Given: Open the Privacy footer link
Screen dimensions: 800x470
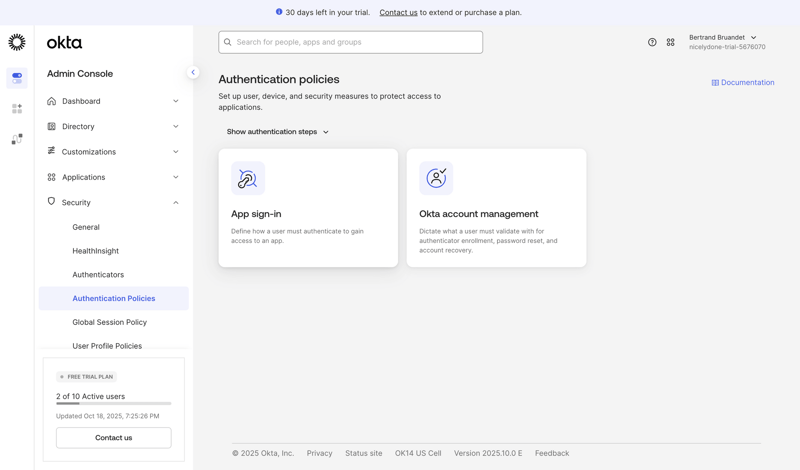Looking at the screenshot, I should (x=319, y=453).
